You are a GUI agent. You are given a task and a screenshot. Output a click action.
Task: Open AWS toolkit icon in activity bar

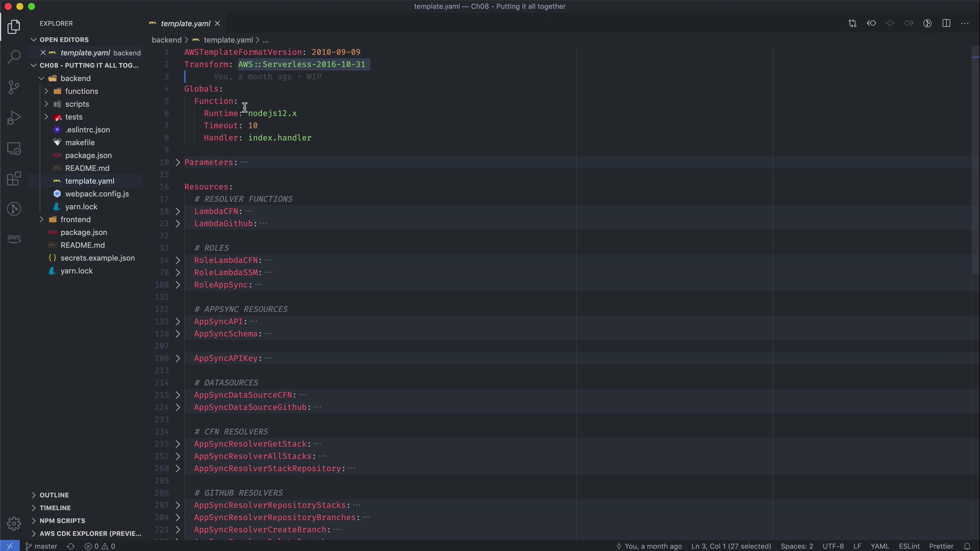[14, 238]
